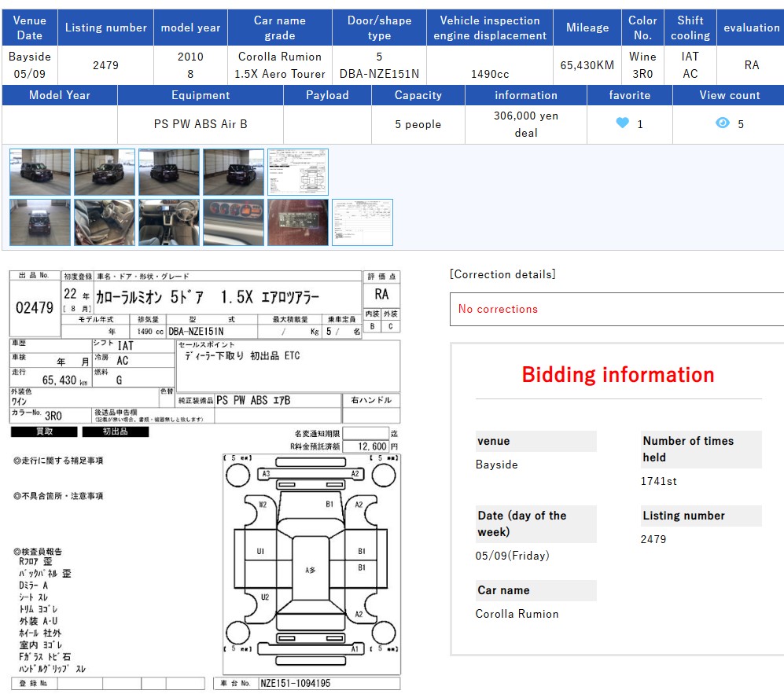Viewport: 784px width, 694px height.
Task: Open the first front-left car exterior thumbnail
Action: [40, 172]
